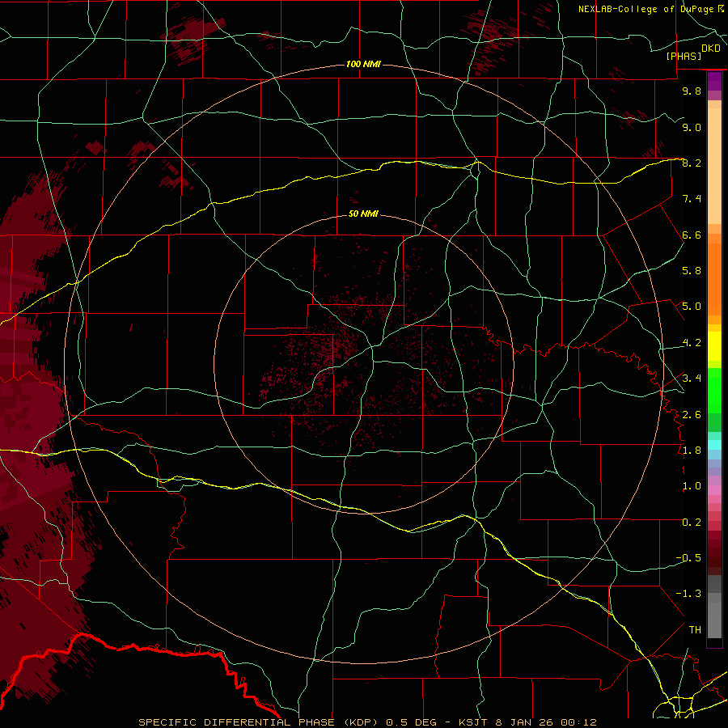
Task: Click the 4.2 scale value
Action: tap(692, 343)
